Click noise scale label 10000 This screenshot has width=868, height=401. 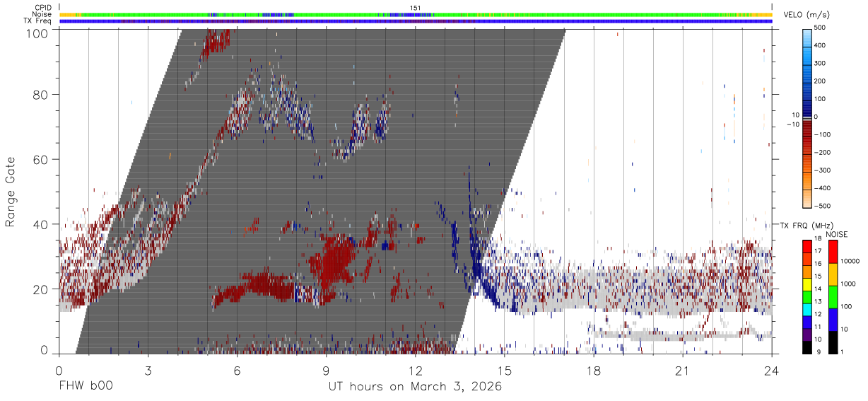[849, 262]
